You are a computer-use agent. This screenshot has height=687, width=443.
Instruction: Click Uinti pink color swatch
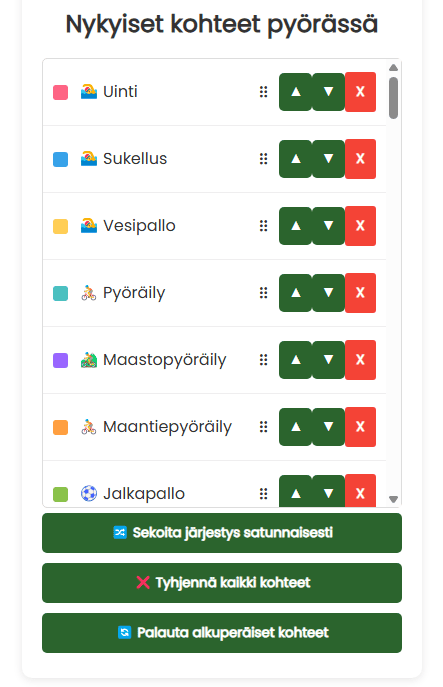click(60, 92)
